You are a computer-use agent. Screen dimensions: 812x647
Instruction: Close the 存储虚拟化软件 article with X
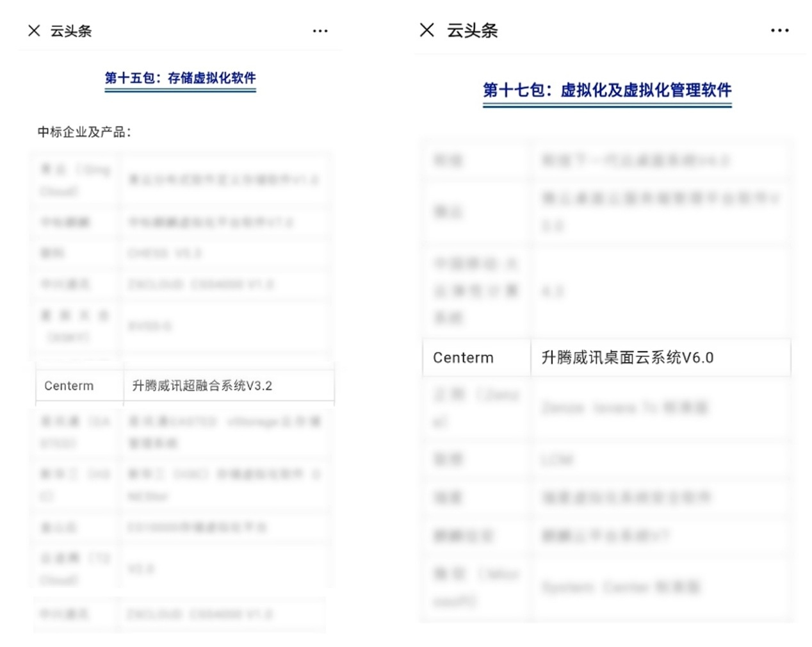point(35,31)
